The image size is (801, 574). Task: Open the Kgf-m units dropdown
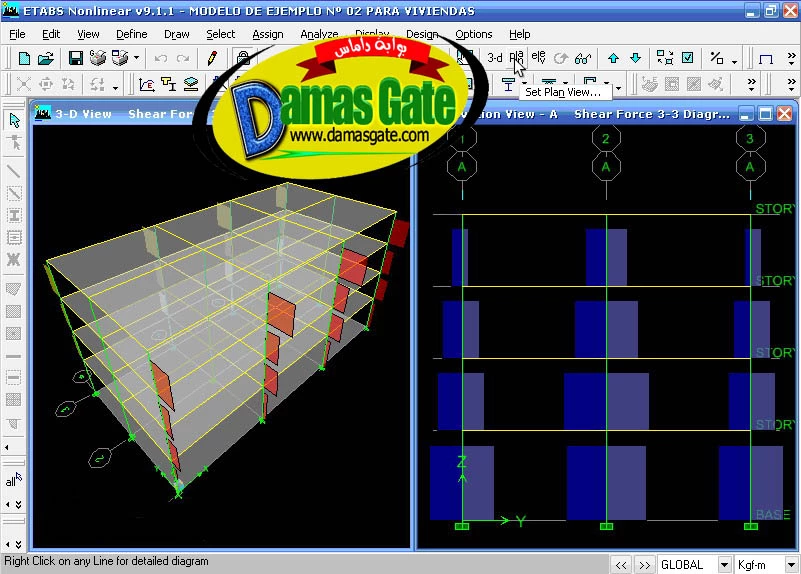(791, 565)
